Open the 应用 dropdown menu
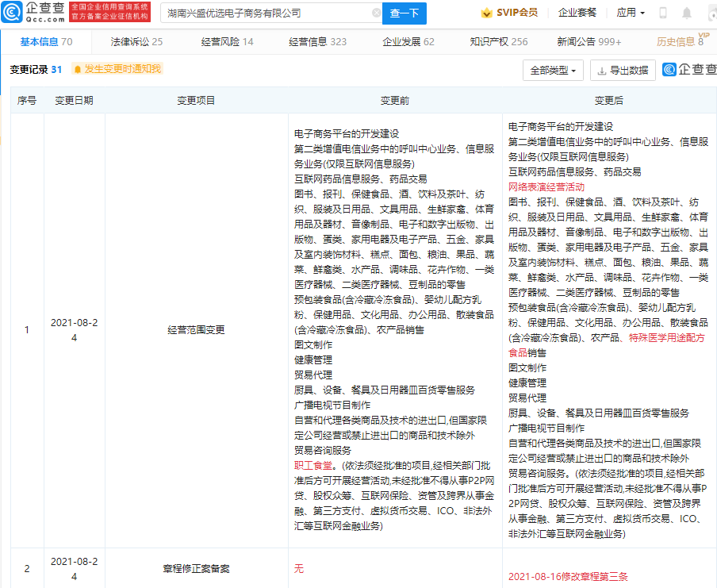 coord(630,13)
